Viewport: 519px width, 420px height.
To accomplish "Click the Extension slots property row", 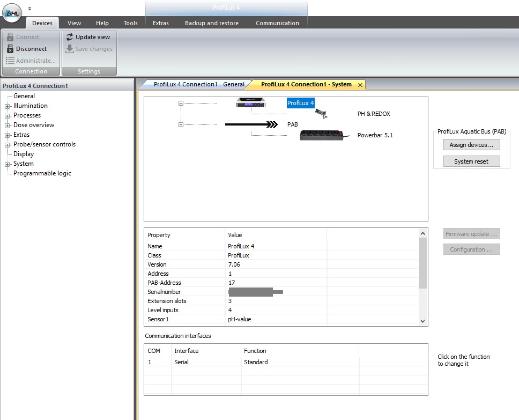I will (x=281, y=301).
